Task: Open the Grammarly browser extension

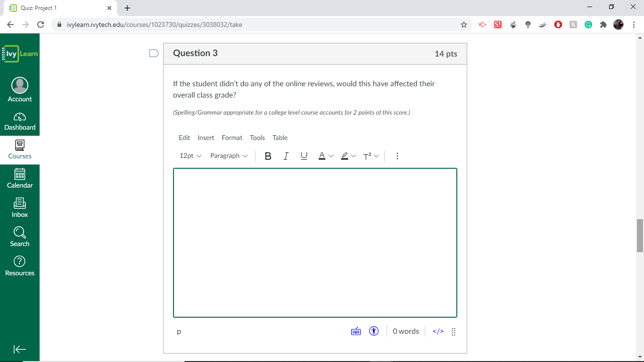Action: click(x=588, y=24)
